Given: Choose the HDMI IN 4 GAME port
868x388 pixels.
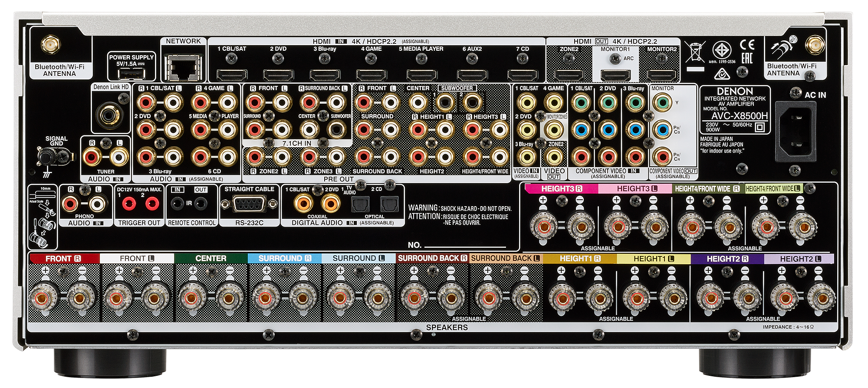Looking at the screenshot, I should click(x=372, y=75).
